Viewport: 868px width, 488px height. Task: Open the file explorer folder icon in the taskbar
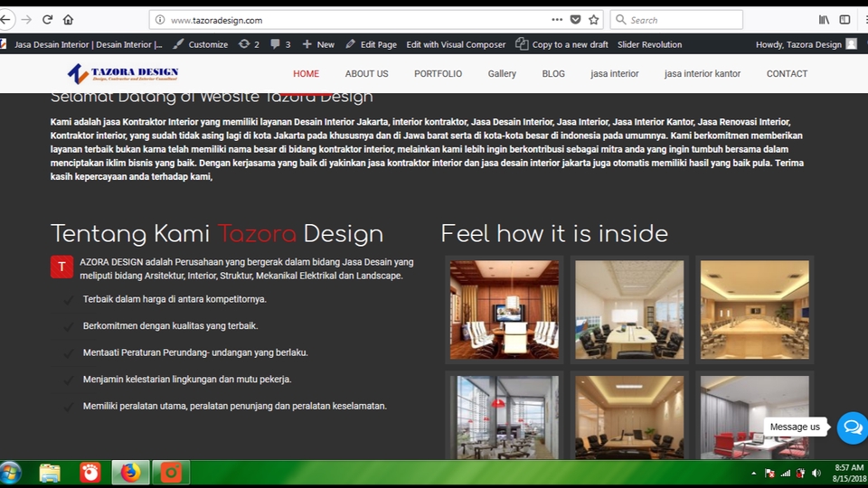pos(50,473)
